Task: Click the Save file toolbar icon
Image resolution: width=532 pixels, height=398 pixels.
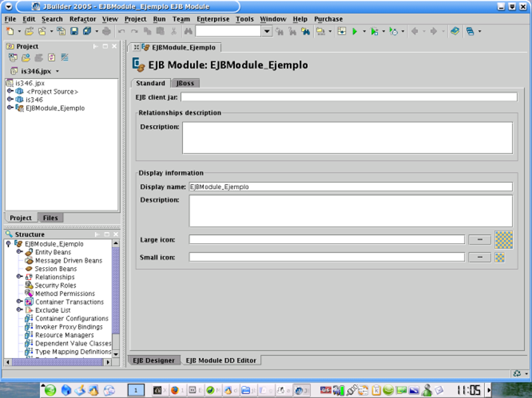Action: point(74,31)
